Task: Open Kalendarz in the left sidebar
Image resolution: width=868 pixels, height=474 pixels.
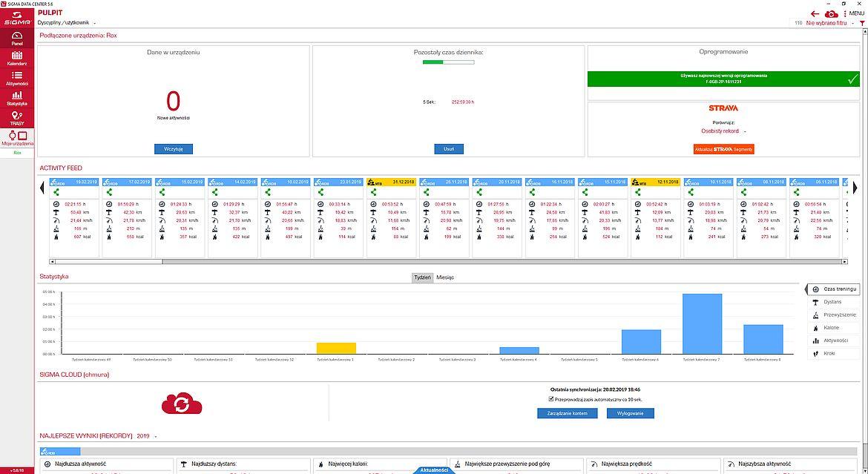Action: point(16,59)
